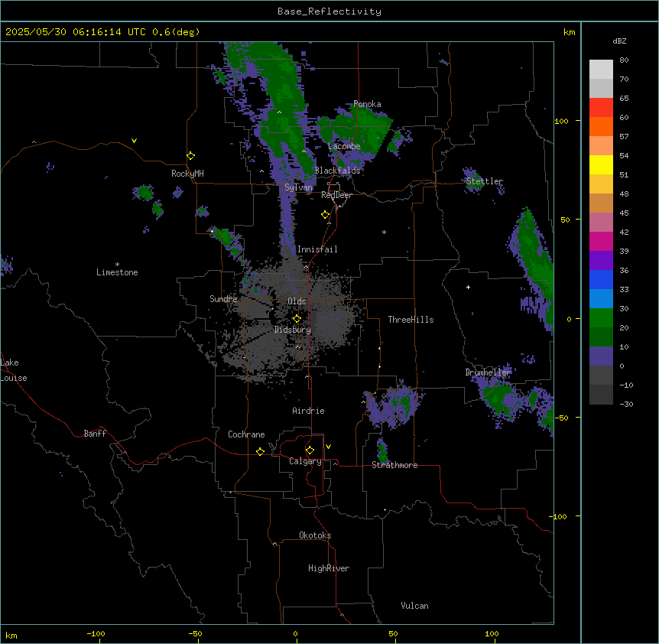Screen dimensions: 659x644
Task: Click the Sylvan label
Action: pyautogui.click(x=298, y=187)
